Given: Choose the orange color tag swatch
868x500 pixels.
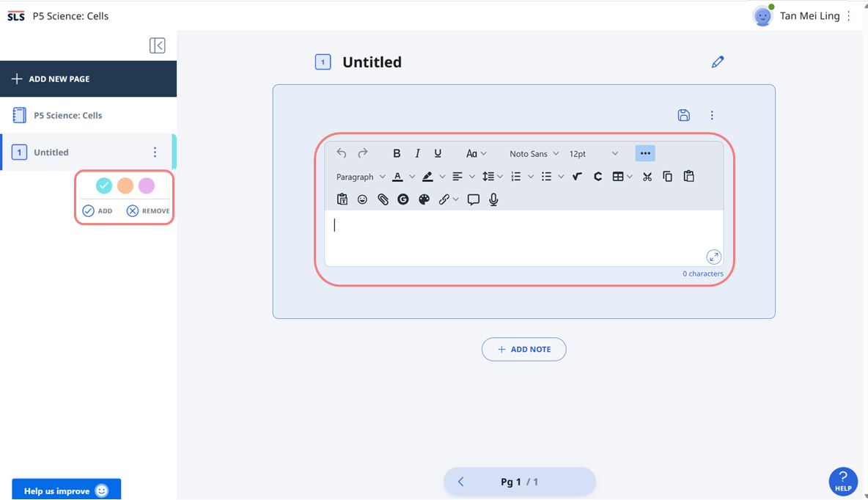Looking at the screenshot, I should (x=125, y=185).
